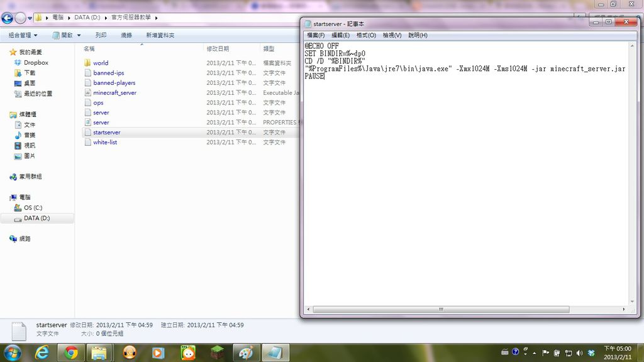This screenshot has height=362, width=644.
Task: Click the @ECHO OFF line in Notepad
Action: (321, 46)
